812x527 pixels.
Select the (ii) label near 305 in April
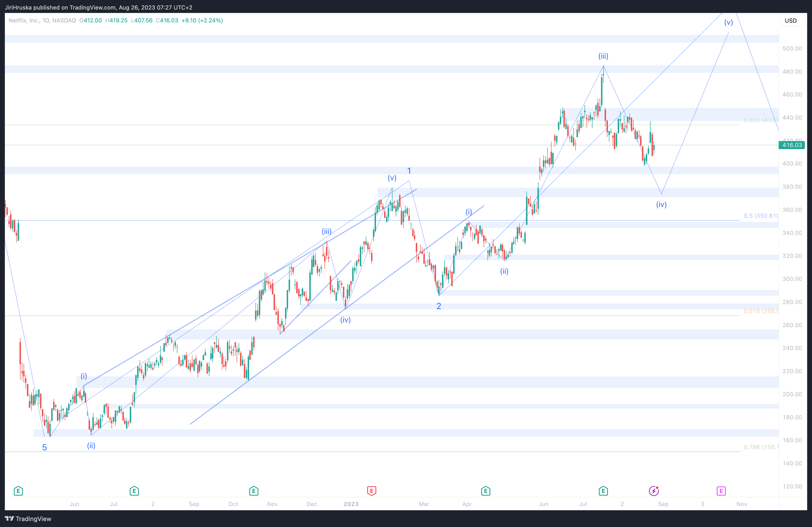coord(504,271)
